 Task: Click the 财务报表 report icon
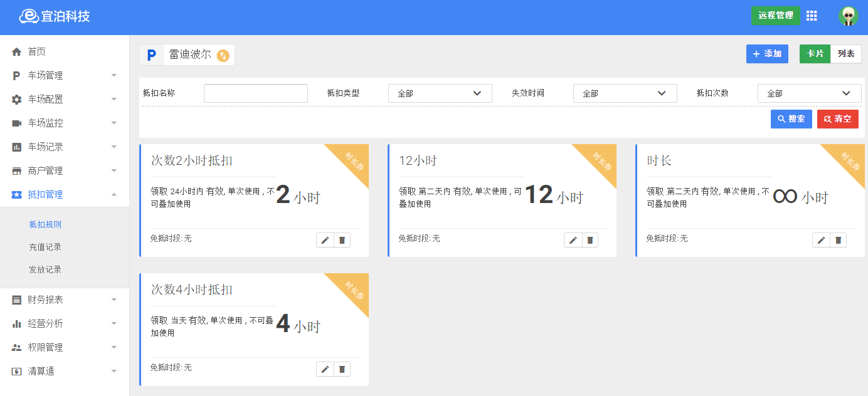pyautogui.click(x=16, y=300)
